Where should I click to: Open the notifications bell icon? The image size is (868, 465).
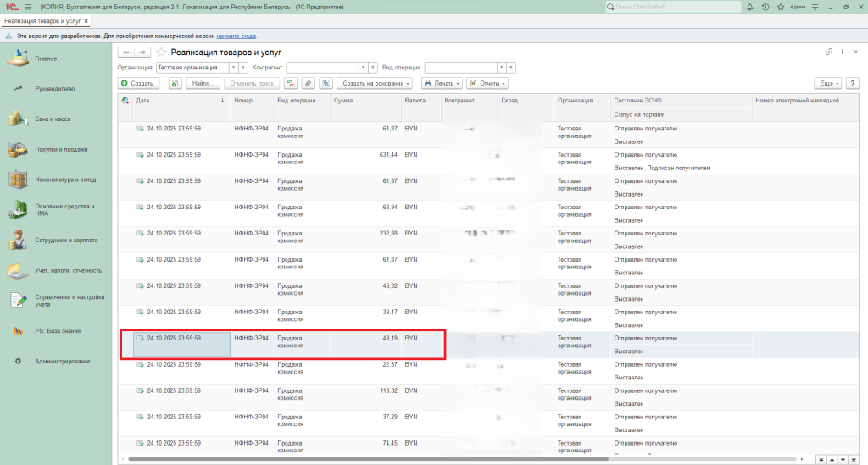[752, 7]
